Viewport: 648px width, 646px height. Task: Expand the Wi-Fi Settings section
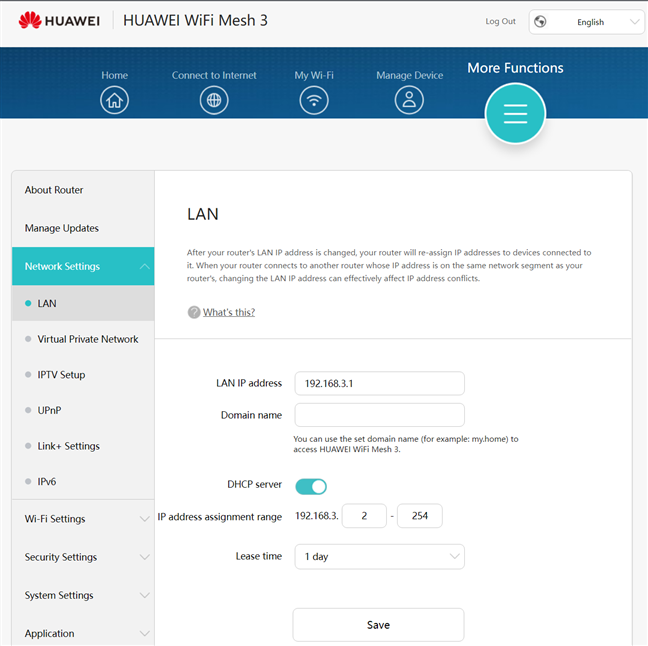[x=83, y=519]
